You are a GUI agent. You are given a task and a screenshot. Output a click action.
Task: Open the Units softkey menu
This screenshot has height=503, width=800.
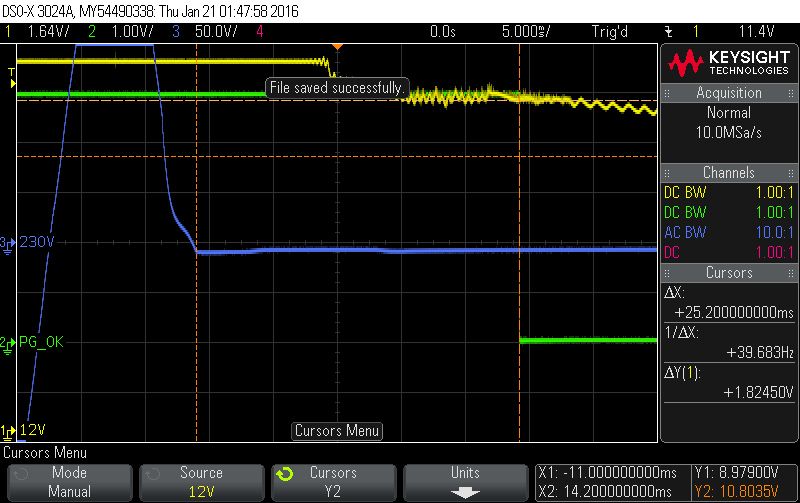coord(465,482)
